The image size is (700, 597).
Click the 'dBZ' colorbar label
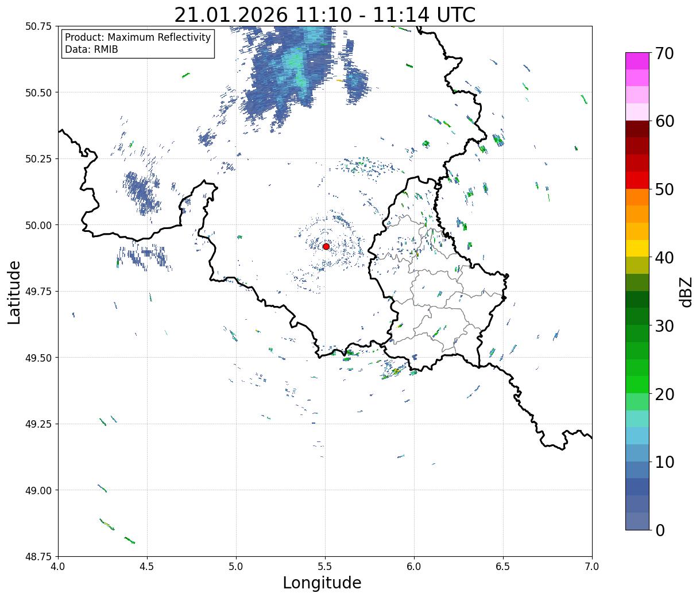click(x=685, y=291)
